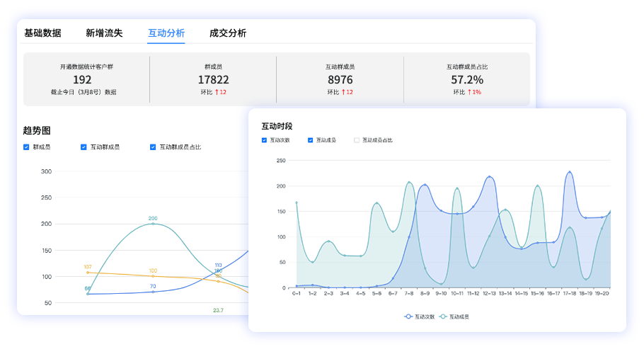
Task: Toggle 互动群成员 checkbox in trend chart
Action: [x=84, y=147]
